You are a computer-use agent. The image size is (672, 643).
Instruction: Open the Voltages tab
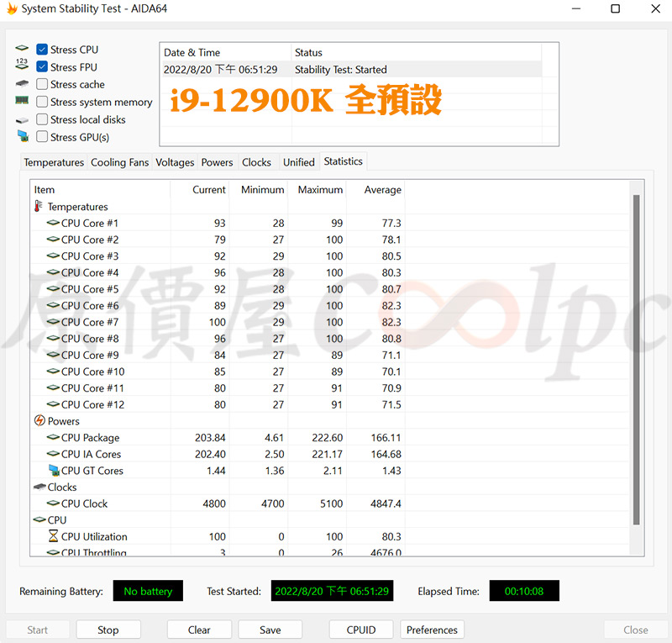point(175,162)
